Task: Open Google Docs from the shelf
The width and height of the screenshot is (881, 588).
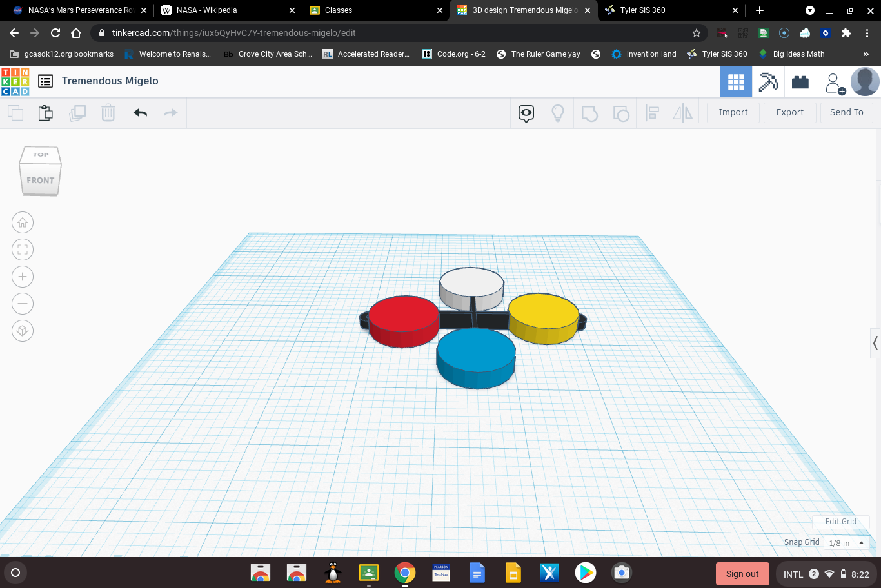Action: pos(477,573)
